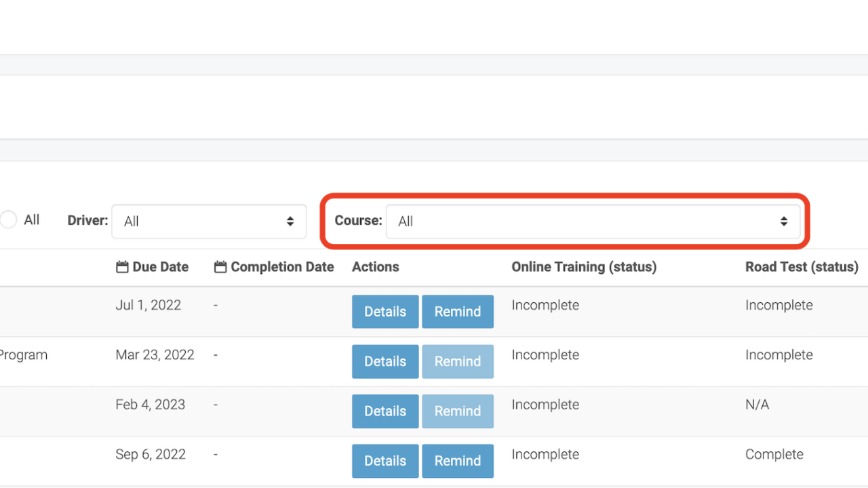
Task: Click the Incomplete status on the top row
Action: pyautogui.click(x=545, y=305)
